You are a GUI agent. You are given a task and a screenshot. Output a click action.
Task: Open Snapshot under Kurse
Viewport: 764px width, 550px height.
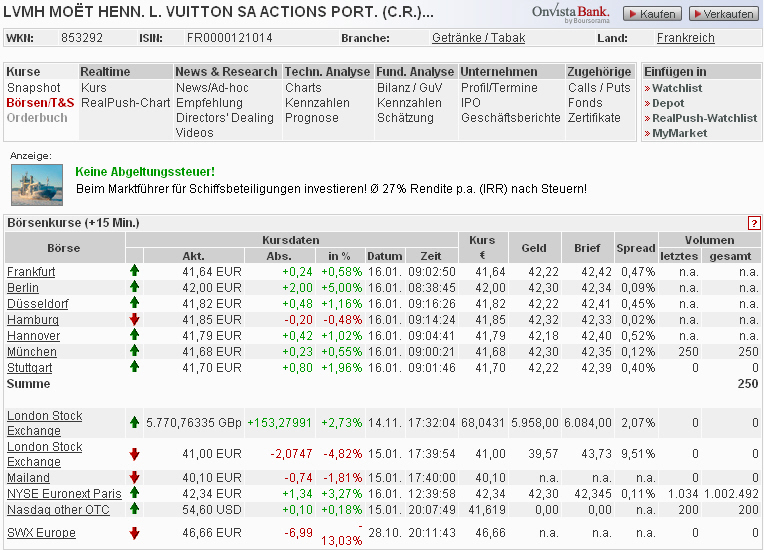point(34,88)
